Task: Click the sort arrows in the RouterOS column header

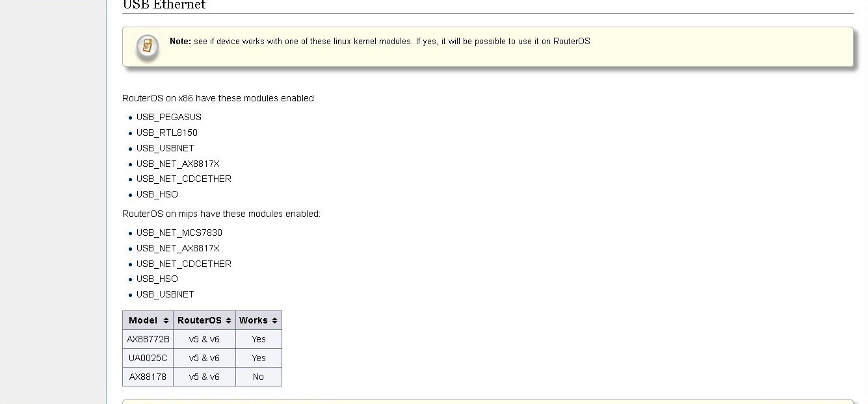Action: click(228, 320)
